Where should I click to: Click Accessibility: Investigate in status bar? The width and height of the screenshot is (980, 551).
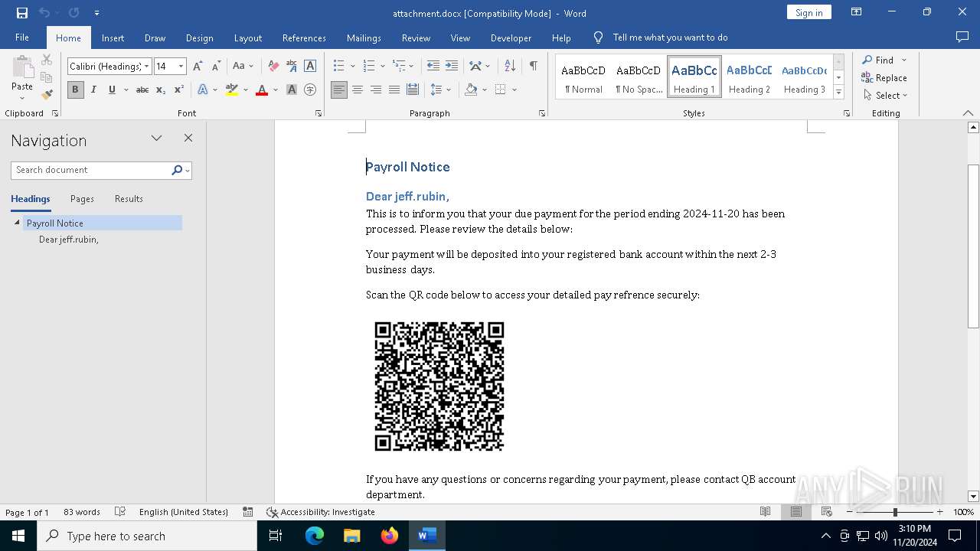[x=321, y=512]
